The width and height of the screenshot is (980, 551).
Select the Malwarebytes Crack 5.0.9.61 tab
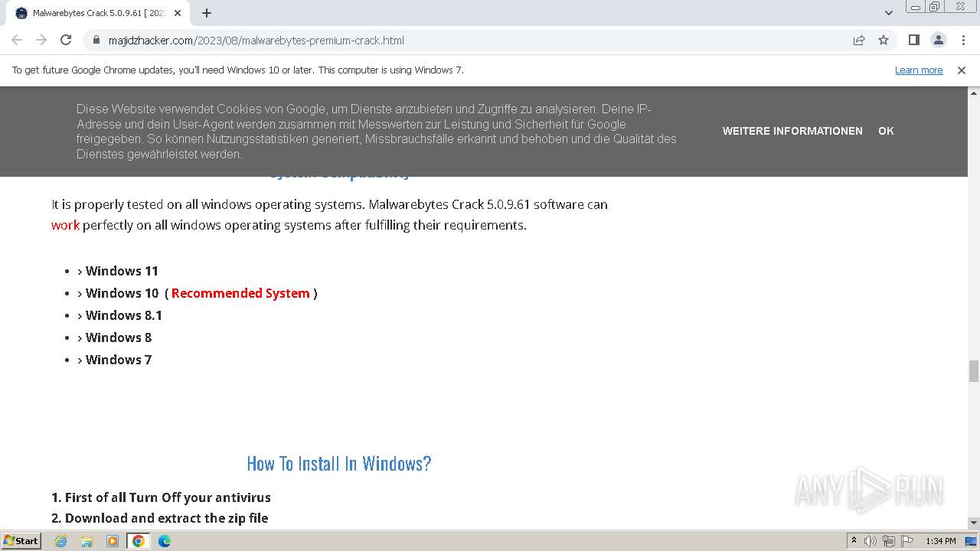[98, 13]
